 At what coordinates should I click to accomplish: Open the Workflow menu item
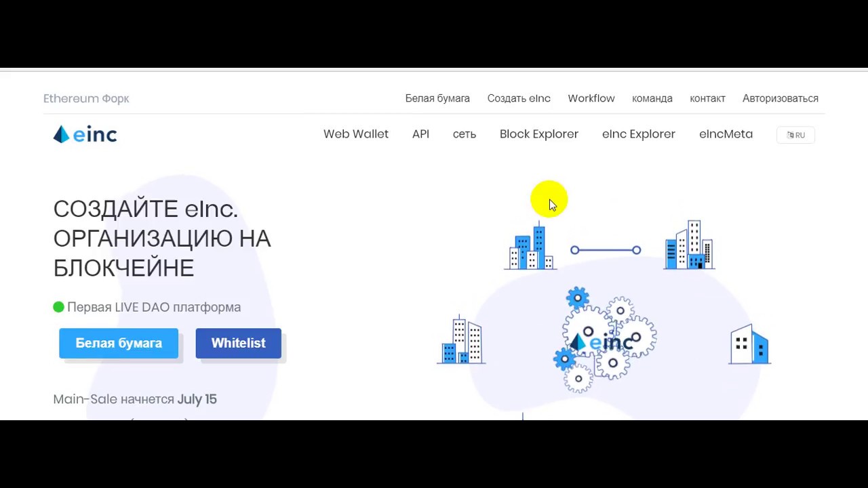(591, 98)
